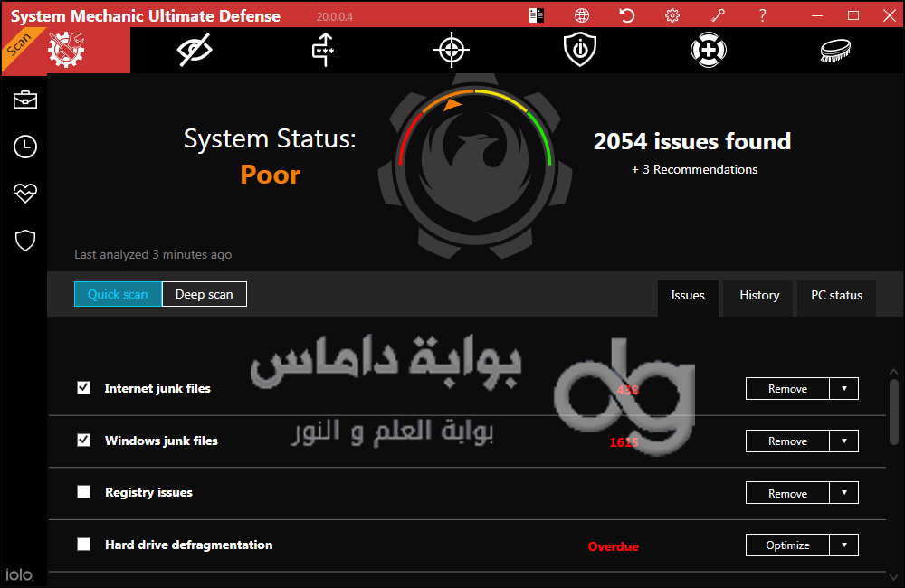Click the iolo logo at bottom left
This screenshot has height=588, width=905.
click(19, 574)
